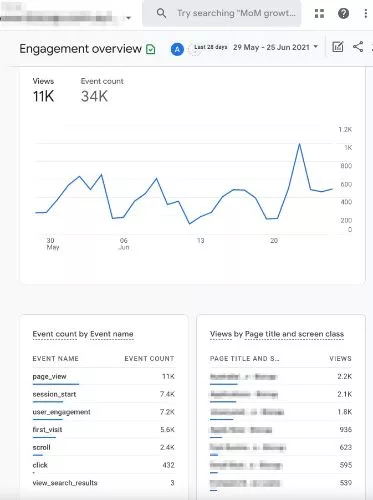Open the Event count by Event name card title
Image resolution: width=373 pixels, height=500 pixels.
[83, 334]
